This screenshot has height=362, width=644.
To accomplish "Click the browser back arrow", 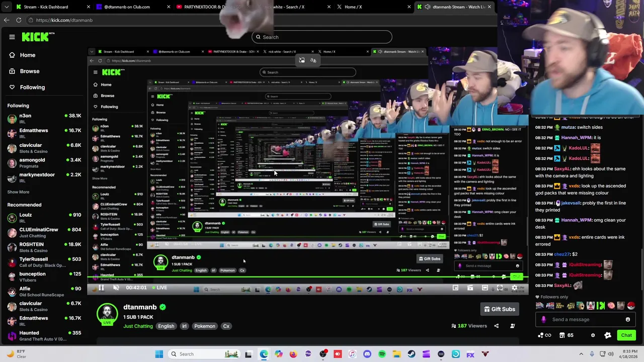I will pyautogui.click(x=6, y=20).
